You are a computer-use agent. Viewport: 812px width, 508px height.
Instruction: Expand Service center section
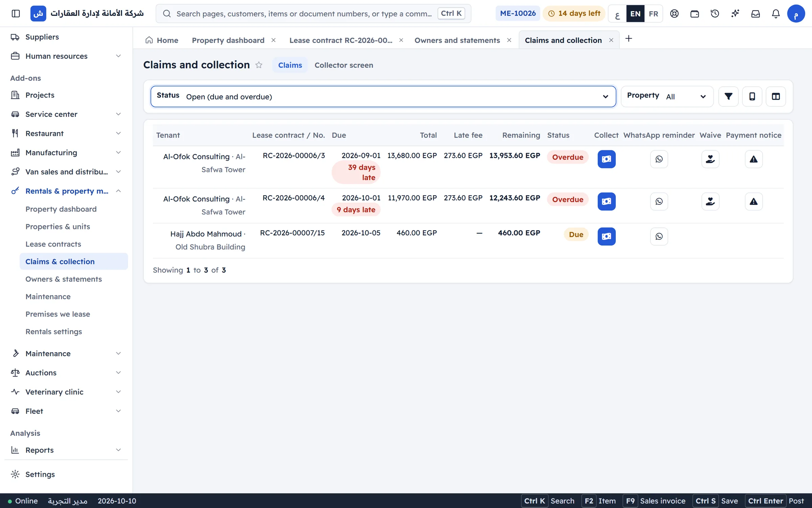(66, 114)
